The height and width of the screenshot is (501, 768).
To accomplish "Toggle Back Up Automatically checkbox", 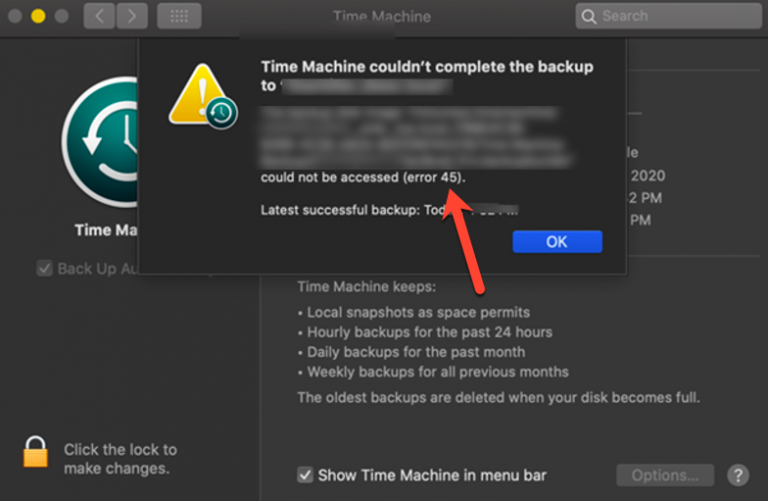I will pos(44,268).
